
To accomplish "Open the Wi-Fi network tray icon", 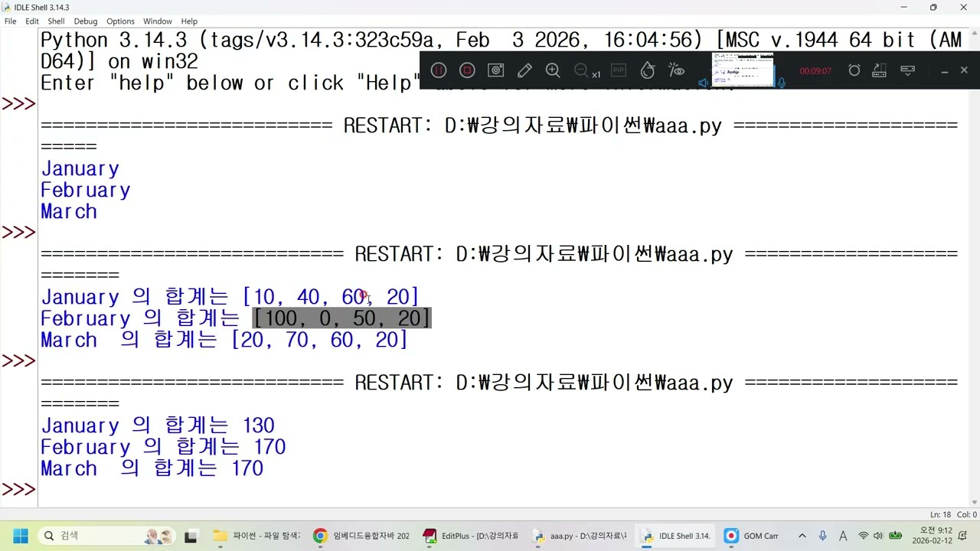I will [x=864, y=536].
